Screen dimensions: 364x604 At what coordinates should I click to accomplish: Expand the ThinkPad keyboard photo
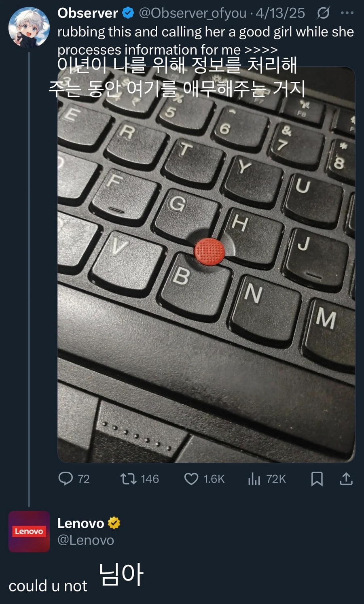(206, 283)
